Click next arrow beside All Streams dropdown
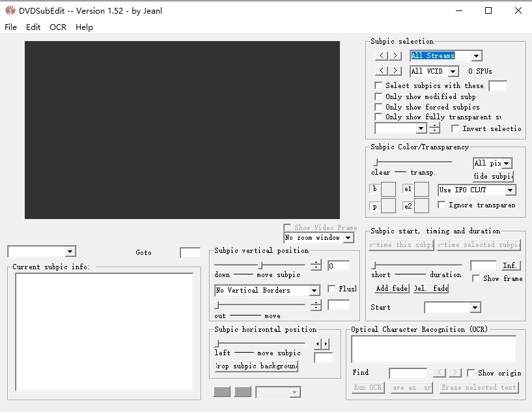The image size is (532, 412). pyautogui.click(x=395, y=56)
